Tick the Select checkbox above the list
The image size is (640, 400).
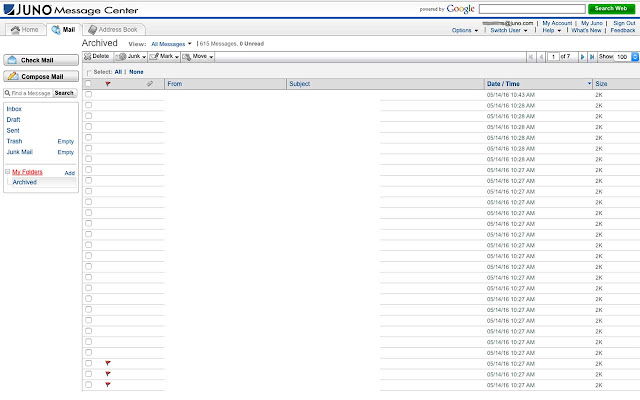pyautogui.click(x=89, y=73)
